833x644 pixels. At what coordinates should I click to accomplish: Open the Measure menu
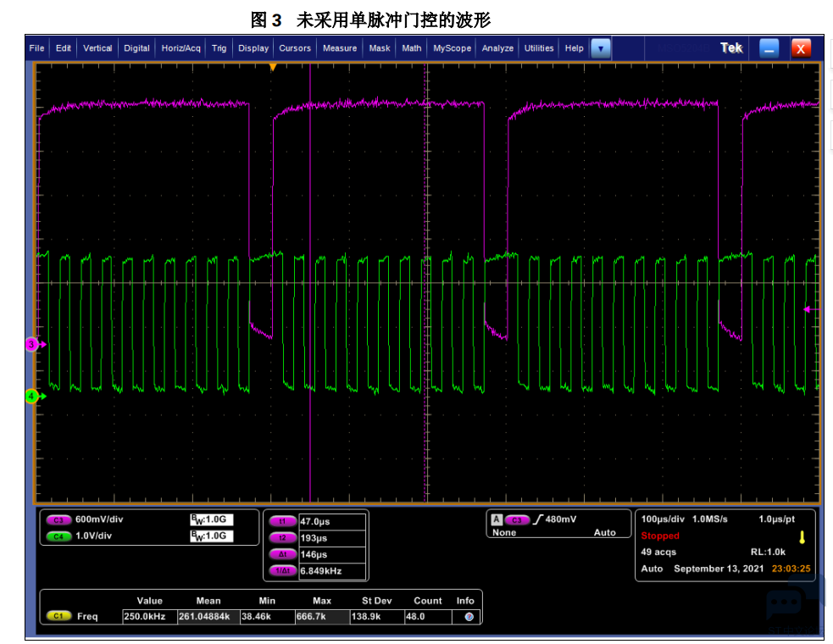coord(340,48)
